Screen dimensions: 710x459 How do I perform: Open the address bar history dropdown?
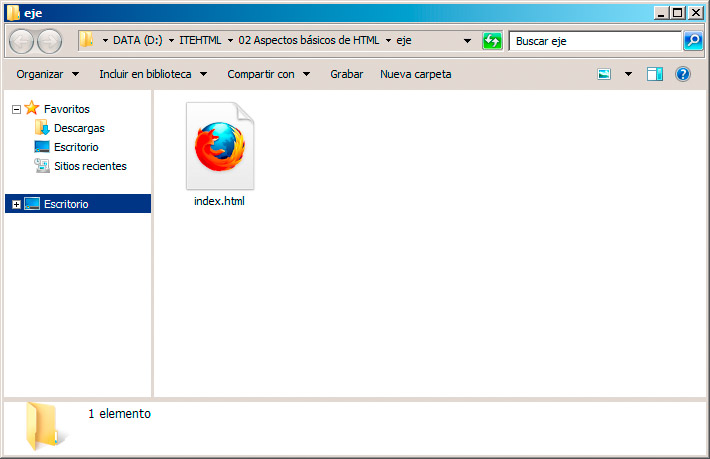[x=467, y=41]
